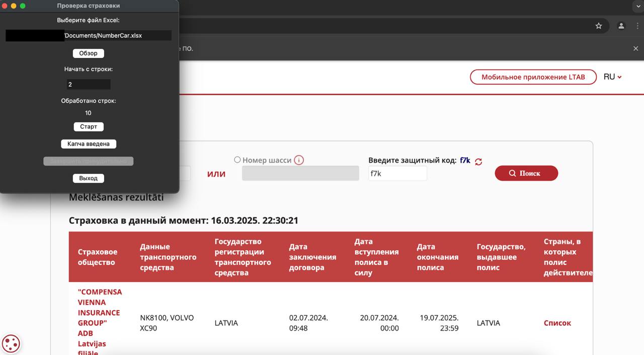Image resolution: width=644 pixels, height=355 pixels.
Task: Click the processed rows count 10
Action: coord(88,113)
